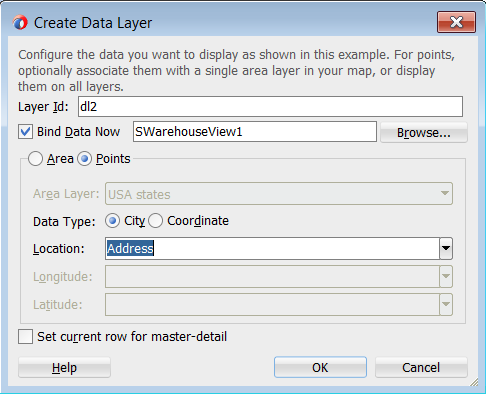Click the Help button
Image resolution: width=486 pixels, height=394 pixels.
(x=64, y=367)
